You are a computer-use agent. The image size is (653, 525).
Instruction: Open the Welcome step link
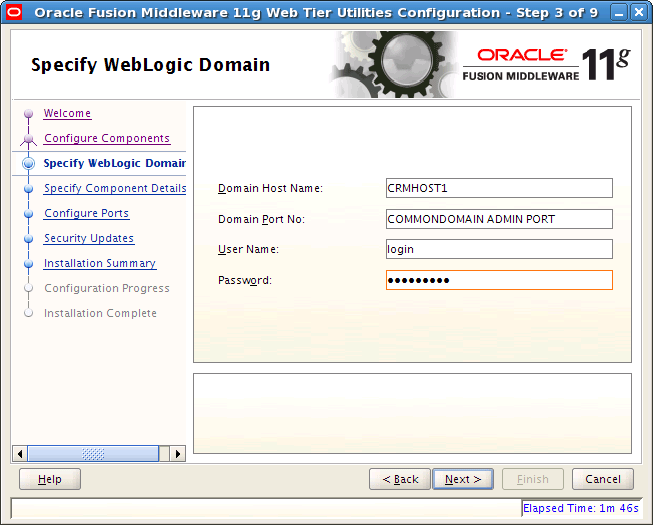pyautogui.click(x=67, y=113)
